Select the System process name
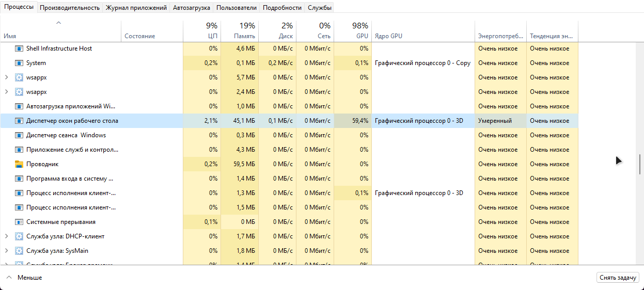The width and height of the screenshot is (644, 290). (36, 63)
